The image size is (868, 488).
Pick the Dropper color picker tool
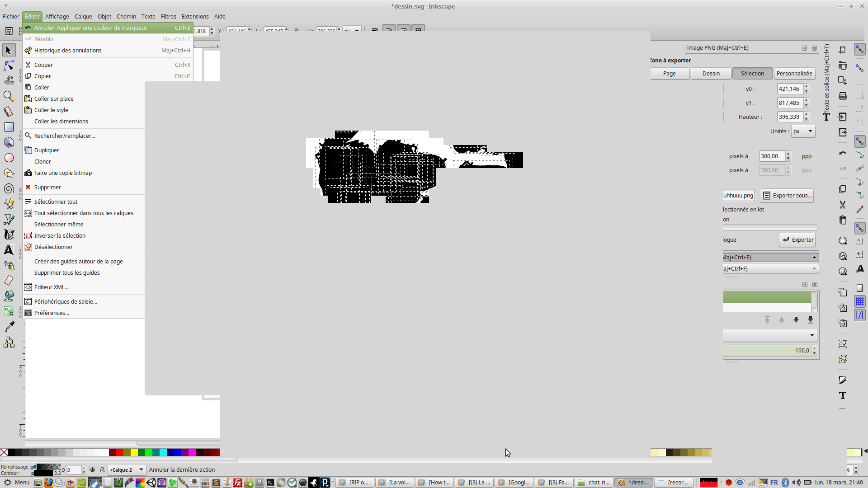tap(9, 327)
